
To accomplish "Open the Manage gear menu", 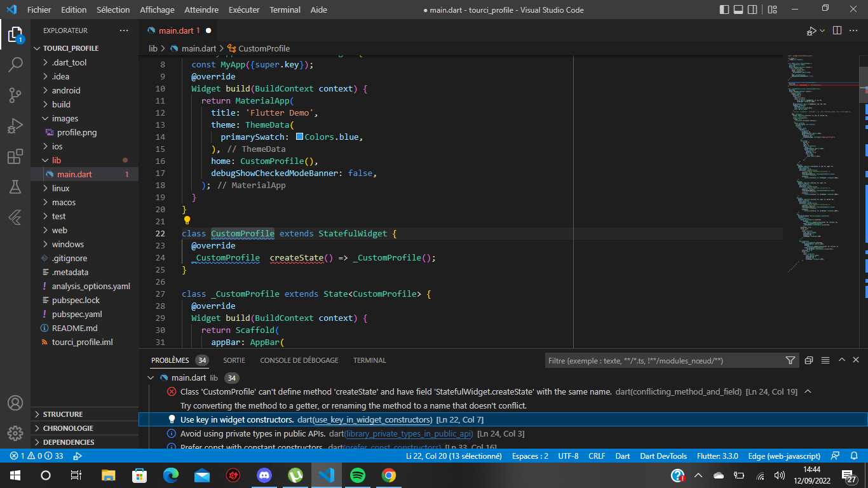I will [x=15, y=433].
